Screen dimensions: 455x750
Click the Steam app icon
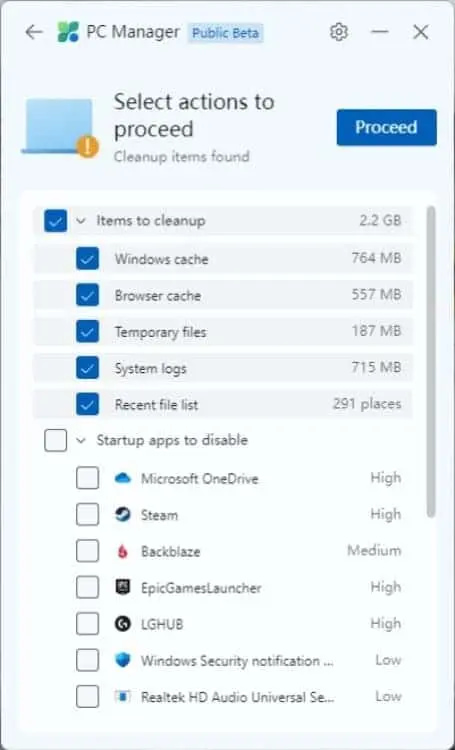123,515
